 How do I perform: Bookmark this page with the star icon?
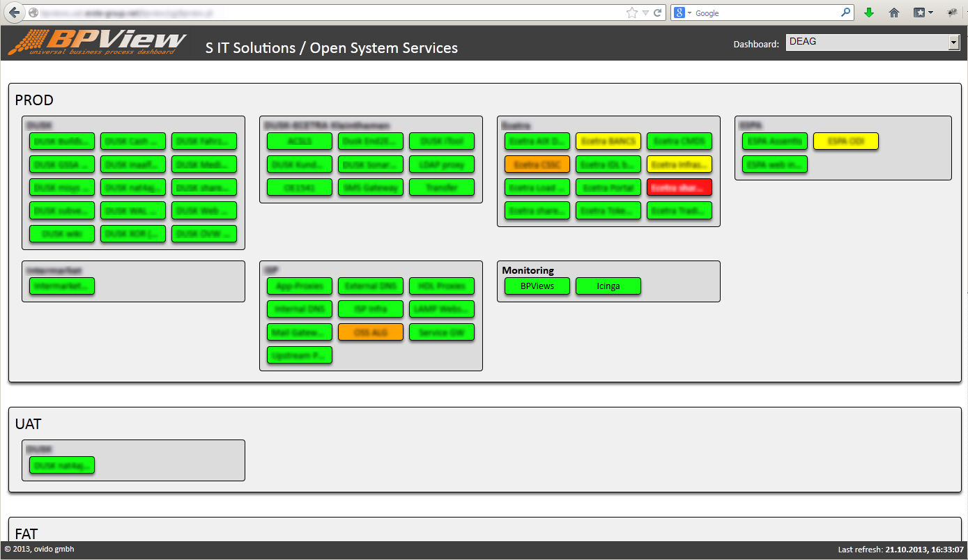click(631, 13)
